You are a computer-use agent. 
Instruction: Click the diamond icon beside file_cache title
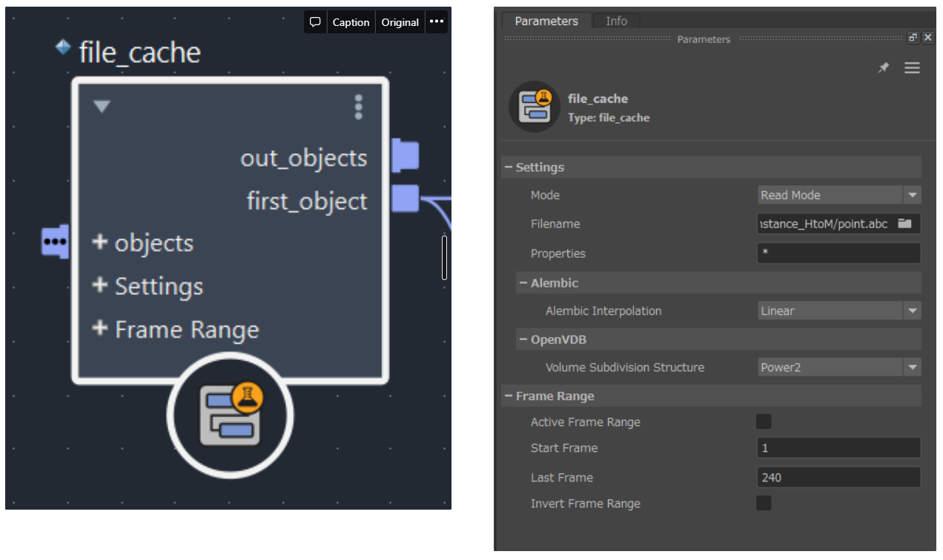click(x=63, y=48)
